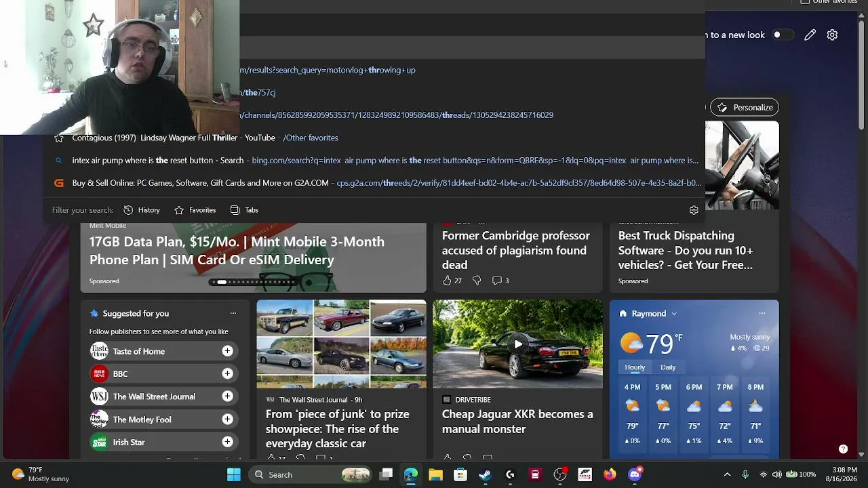Follow BBC publisher
Image resolution: width=868 pixels, height=488 pixels.
[x=227, y=373]
